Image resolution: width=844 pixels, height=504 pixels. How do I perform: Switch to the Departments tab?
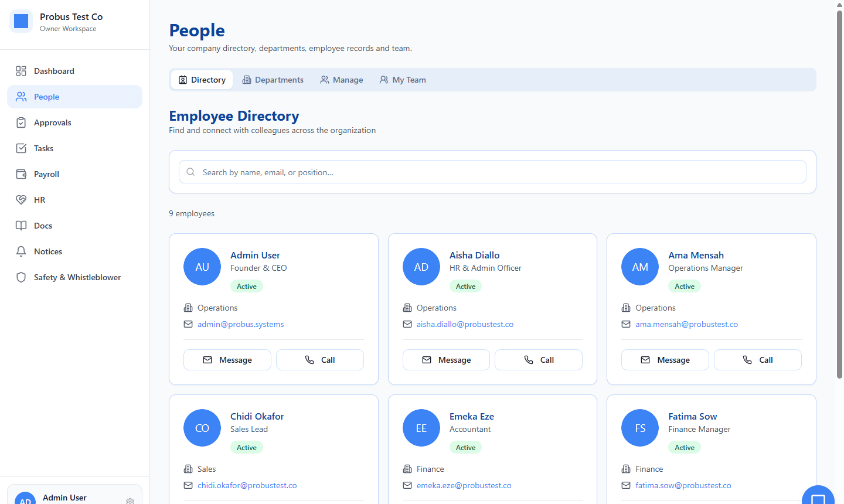click(x=273, y=80)
